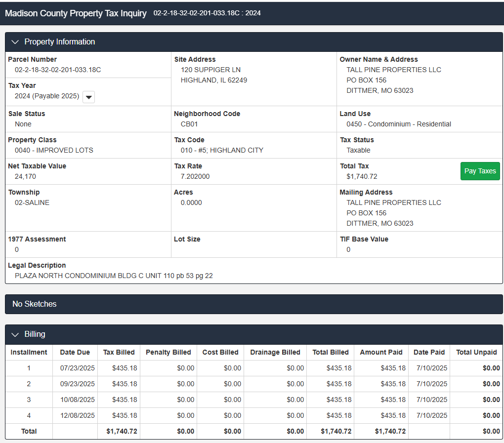Collapse the Property Information section chevron
Viewport: 504px width, 443px height.
(15, 42)
